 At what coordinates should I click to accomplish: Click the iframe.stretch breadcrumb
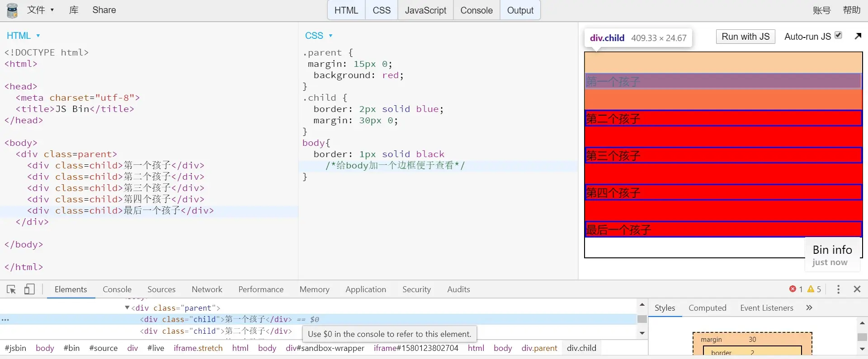[x=198, y=348]
